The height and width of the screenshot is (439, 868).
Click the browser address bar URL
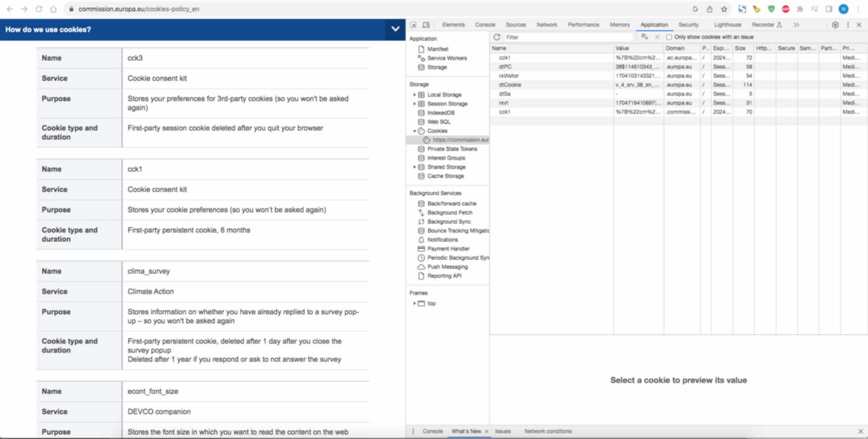pyautogui.click(x=138, y=9)
